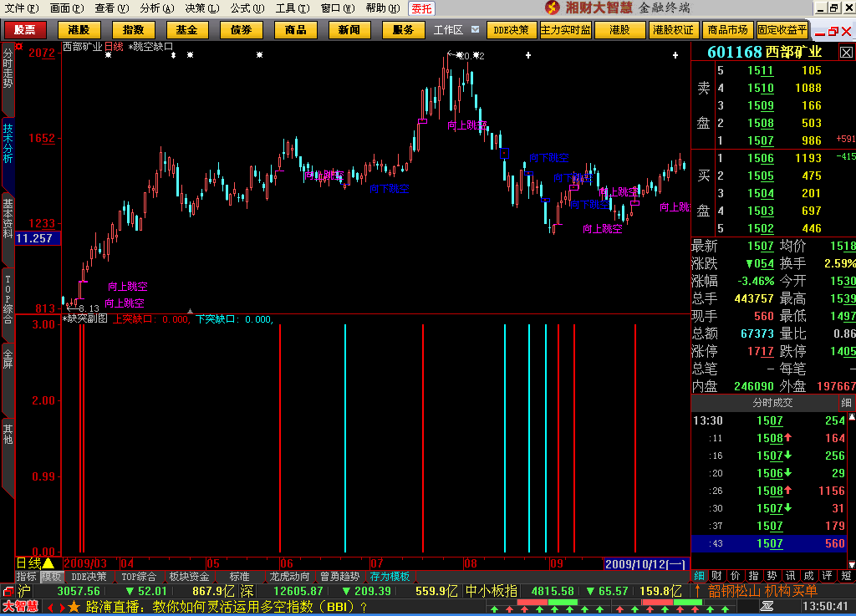Open the 决策 menu
Screen dimensions: 856x616
point(202,8)
